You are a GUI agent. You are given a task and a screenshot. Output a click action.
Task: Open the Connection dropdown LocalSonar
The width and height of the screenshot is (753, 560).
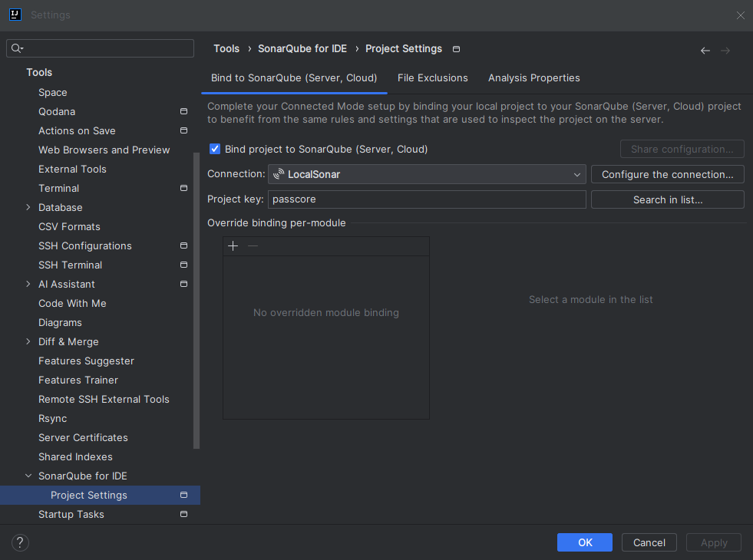coord(427,174)
